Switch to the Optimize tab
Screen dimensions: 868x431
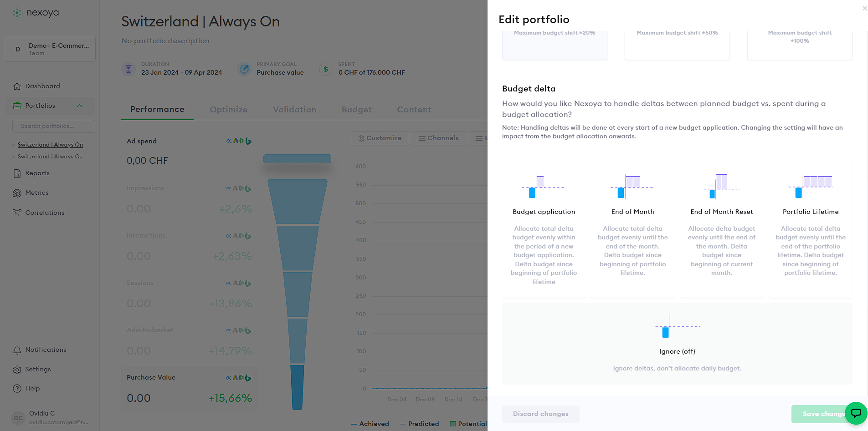[x=229, y=109]
